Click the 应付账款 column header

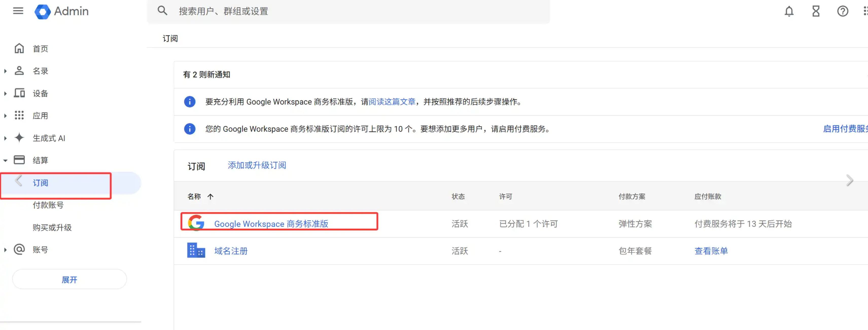tap(708, 197)
